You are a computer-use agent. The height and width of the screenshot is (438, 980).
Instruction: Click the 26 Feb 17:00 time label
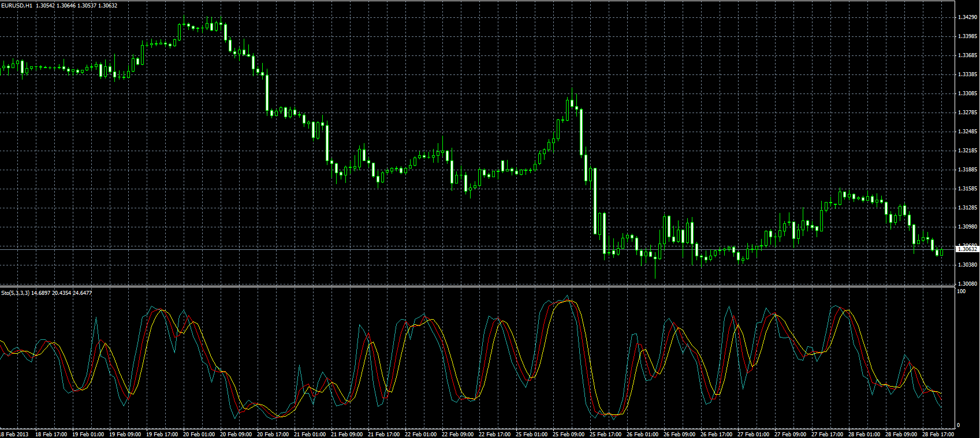[717, 435]
